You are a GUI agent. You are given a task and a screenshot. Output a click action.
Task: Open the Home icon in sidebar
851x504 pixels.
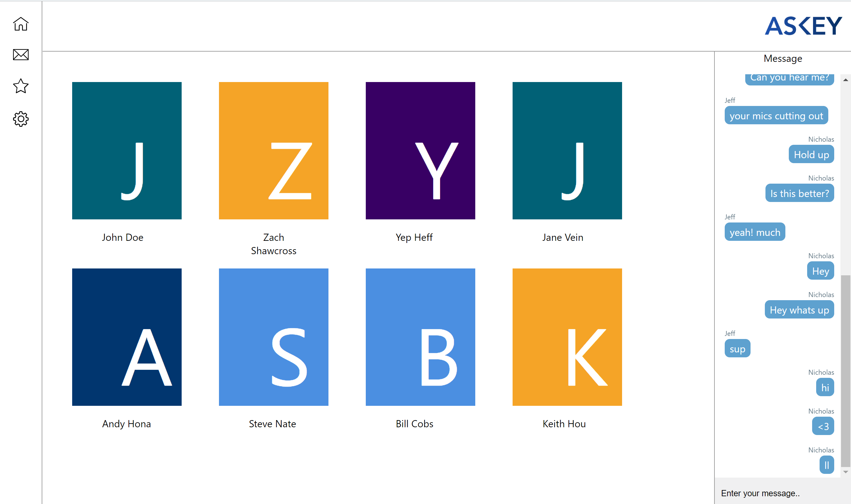(21, 24)
